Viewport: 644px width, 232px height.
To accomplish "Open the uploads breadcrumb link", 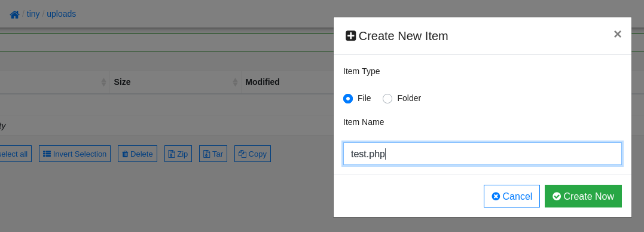I will point(61,14).
